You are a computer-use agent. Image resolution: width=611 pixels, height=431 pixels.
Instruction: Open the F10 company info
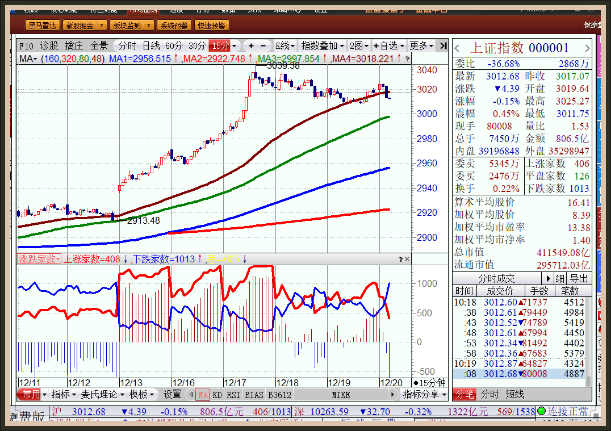[x=26, y=46]
